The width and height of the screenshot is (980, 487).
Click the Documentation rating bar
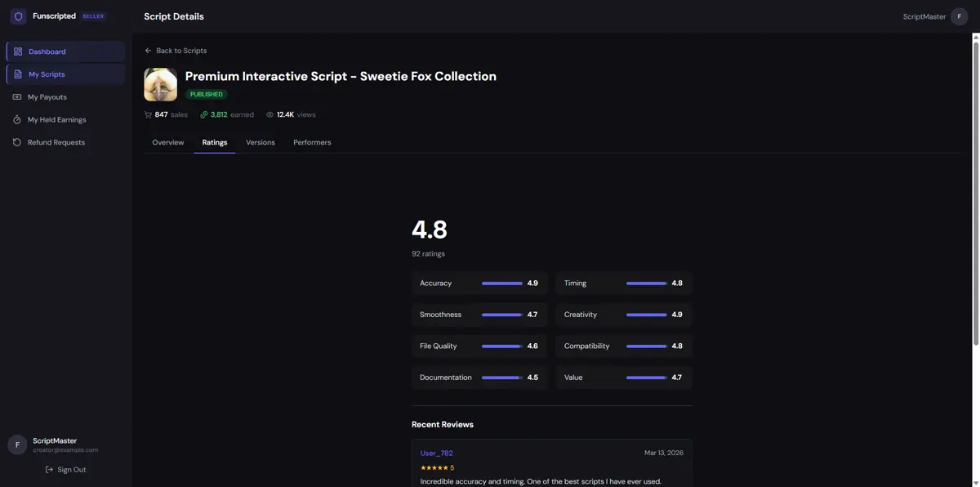tap(502, 378)
